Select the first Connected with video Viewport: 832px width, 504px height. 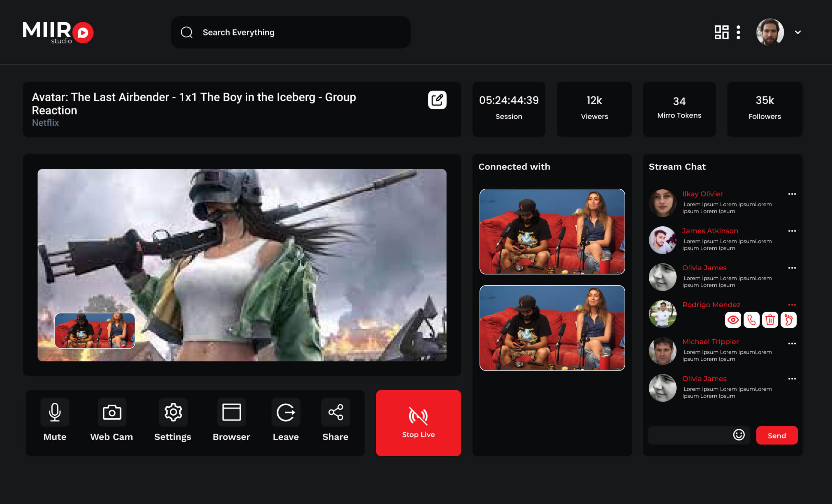[552, 232]
